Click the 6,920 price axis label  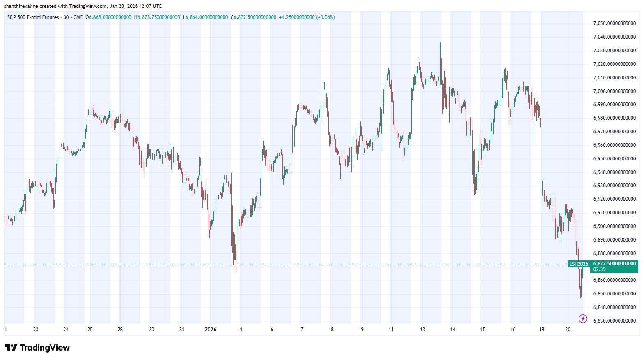(614, 199)
